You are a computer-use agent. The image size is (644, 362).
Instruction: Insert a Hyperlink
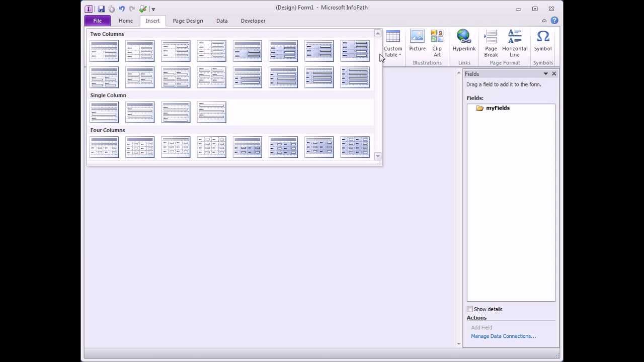pyautogui.click(x=464, y=41)
